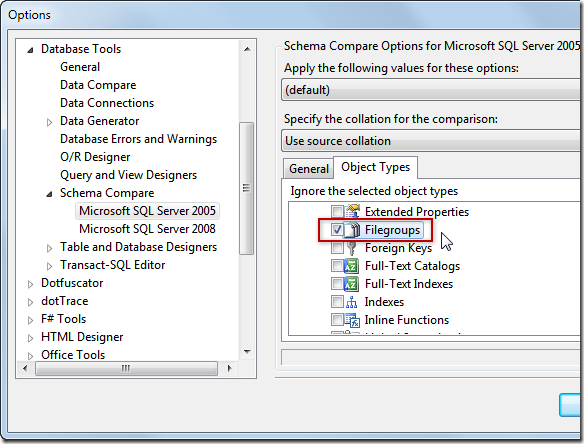The image size is (584, 444).
Task: Expand the Dotfuscator node
Action: tap(31, 284)
